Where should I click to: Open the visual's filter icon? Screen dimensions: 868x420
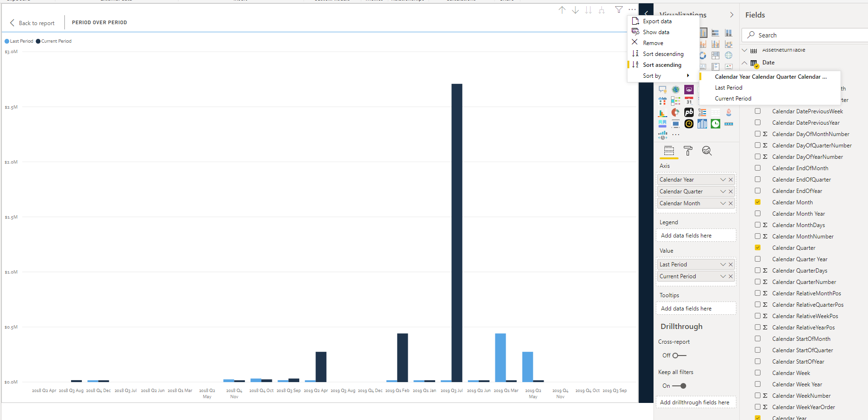pos(619,9)
